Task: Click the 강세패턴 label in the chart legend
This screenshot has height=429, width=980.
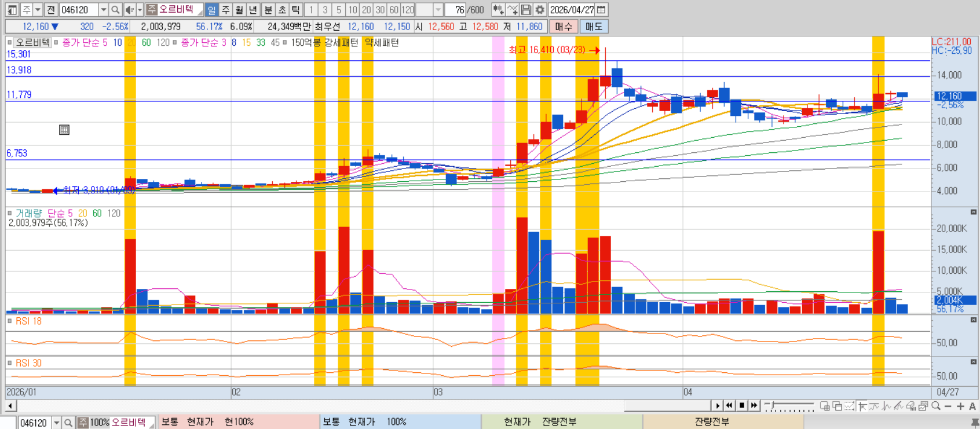Action: 341,42
